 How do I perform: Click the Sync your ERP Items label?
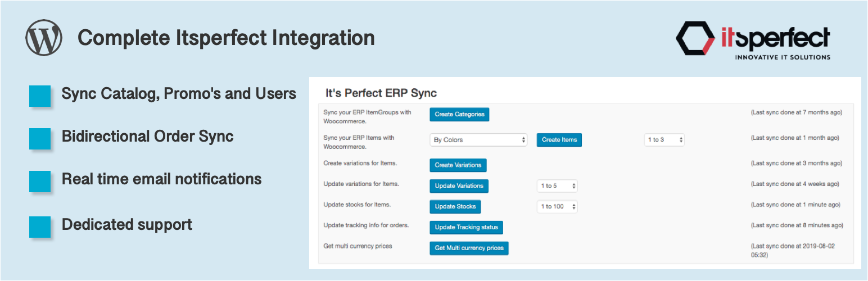pyautogui.click(x=360, y=142)
